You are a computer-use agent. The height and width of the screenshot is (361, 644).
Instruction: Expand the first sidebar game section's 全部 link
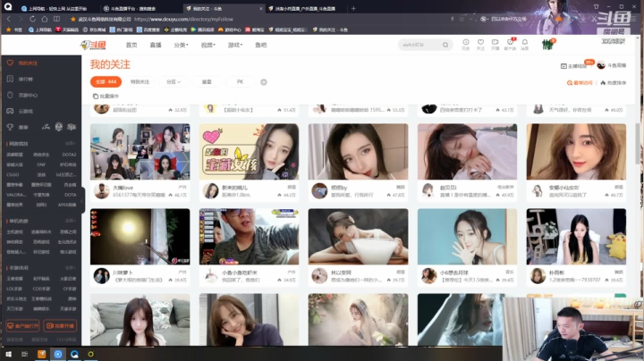[71, 143]
